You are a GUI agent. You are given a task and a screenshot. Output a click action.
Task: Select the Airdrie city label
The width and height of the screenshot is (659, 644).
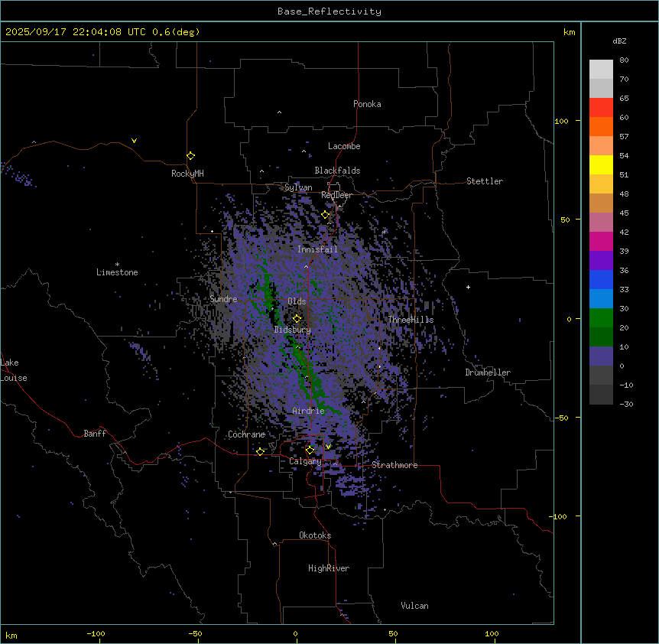pyautogui.click(x=308, y=411)
